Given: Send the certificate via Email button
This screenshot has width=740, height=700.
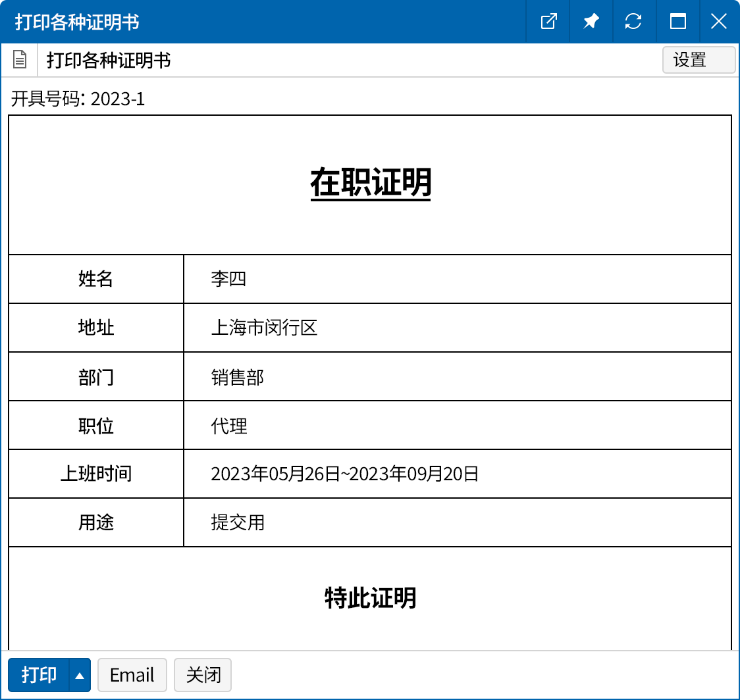Looking at the screenshot, I should coord(132,675).
